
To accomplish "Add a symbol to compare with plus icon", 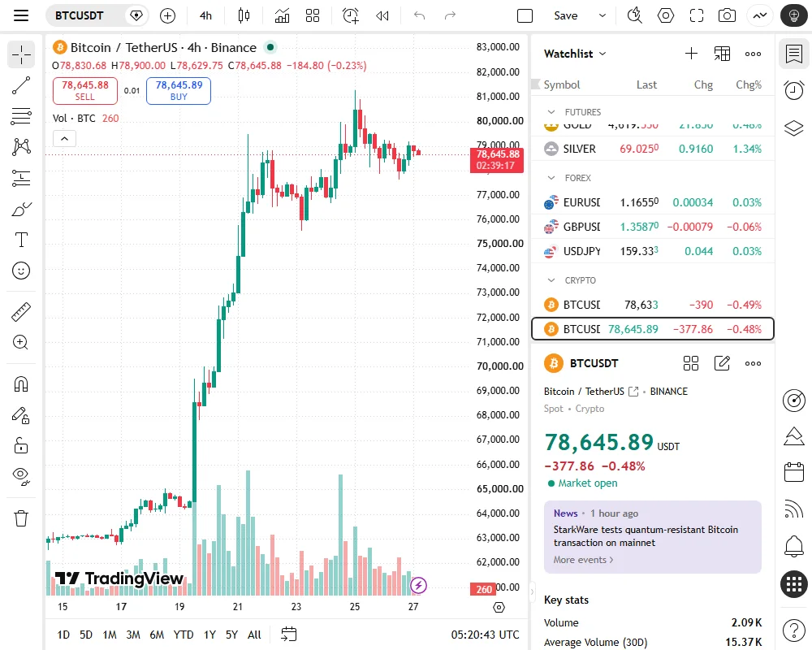I will click(x=167, y=15).
